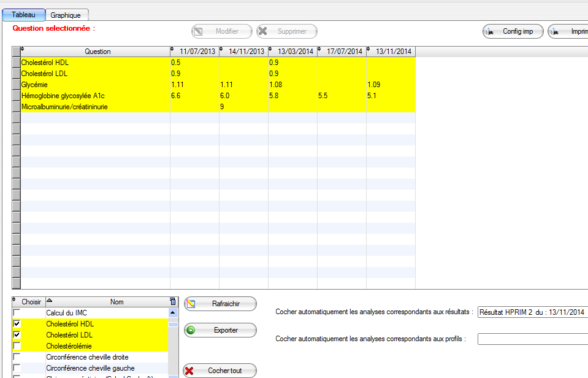Click the Rafraichir refresh button
This screenshot has height=378, width=588.
tap(220, 303)
